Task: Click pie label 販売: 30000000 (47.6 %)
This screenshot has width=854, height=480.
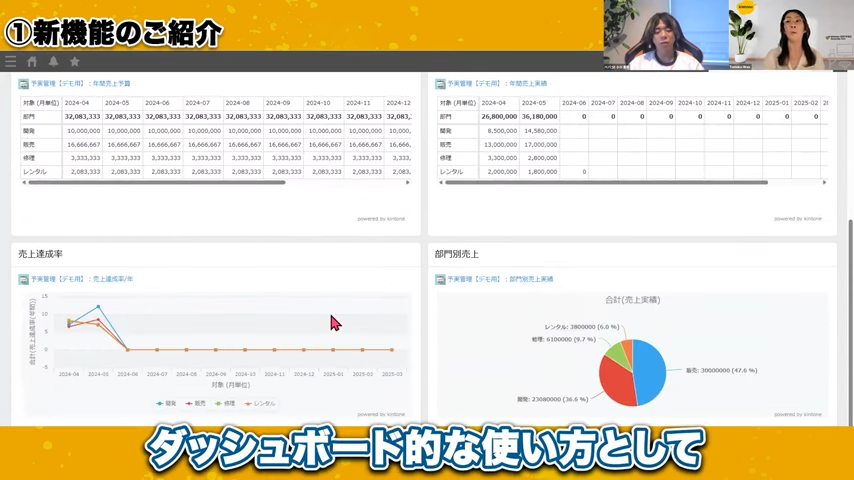Action: coord(721,370)
